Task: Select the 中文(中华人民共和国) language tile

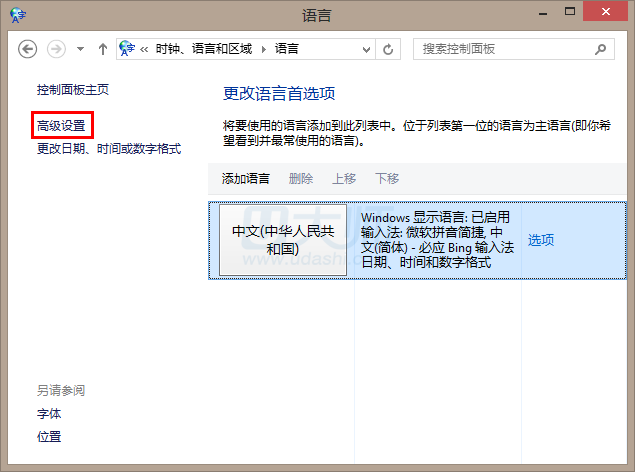Action: 283,240
